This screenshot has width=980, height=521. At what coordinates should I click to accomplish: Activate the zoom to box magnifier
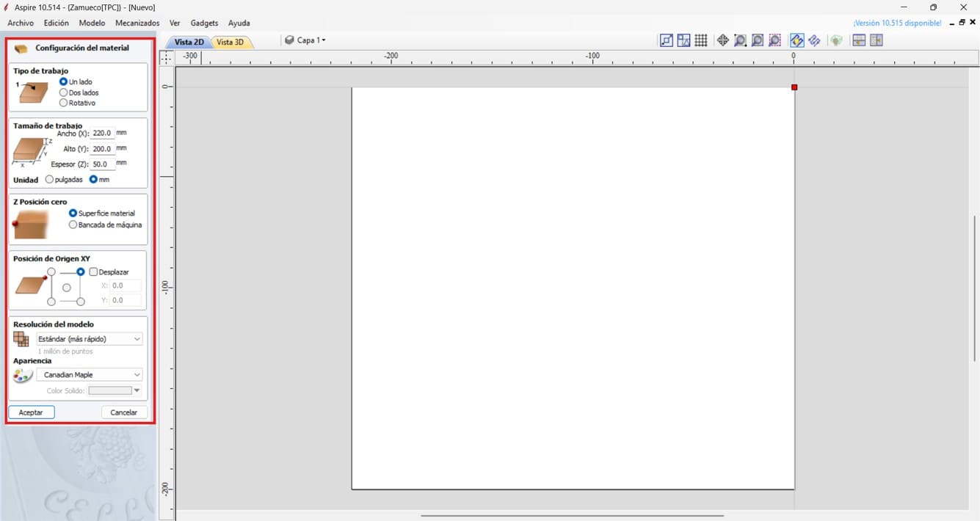pyautogui.click(x=741, y=40)
